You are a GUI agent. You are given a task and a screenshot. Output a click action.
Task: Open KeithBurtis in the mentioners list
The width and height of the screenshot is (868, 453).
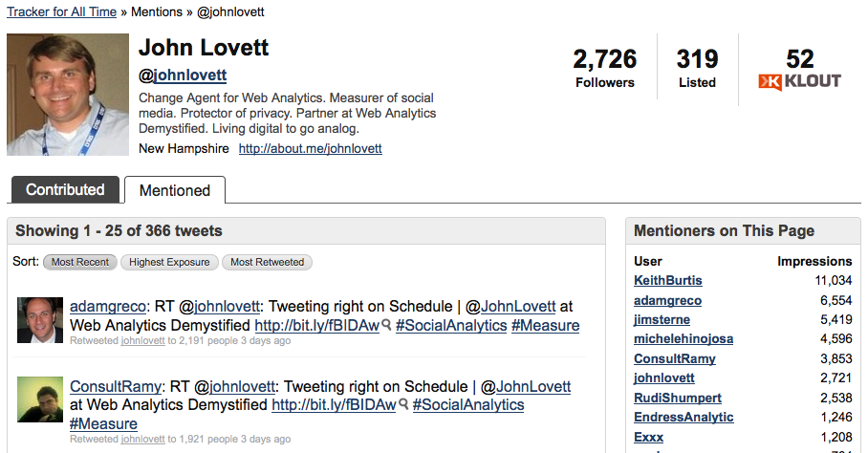pyautogui.click(x=667, y=280)
